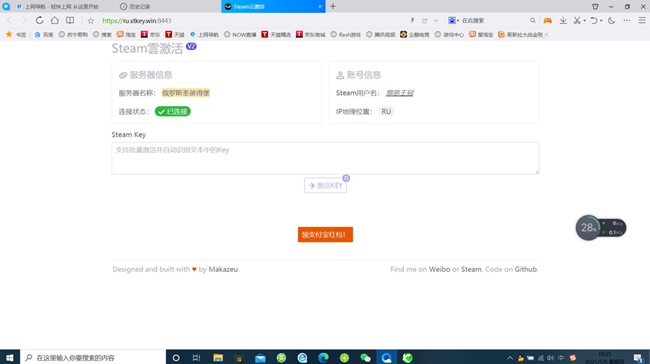The width and height of the screenshot is (650, 364).
Task: Open a new browser tab
Action: click(x=333, y=6)
